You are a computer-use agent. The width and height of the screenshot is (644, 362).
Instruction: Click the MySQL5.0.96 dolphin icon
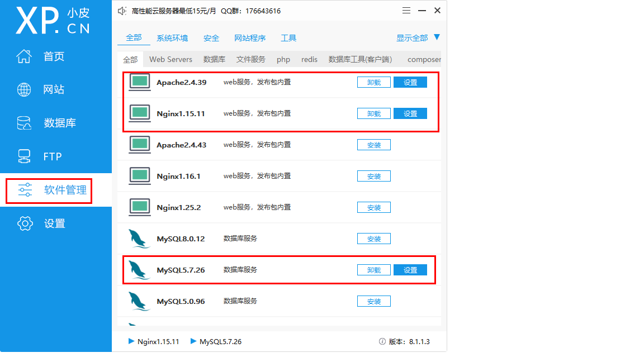click(139, 301)
